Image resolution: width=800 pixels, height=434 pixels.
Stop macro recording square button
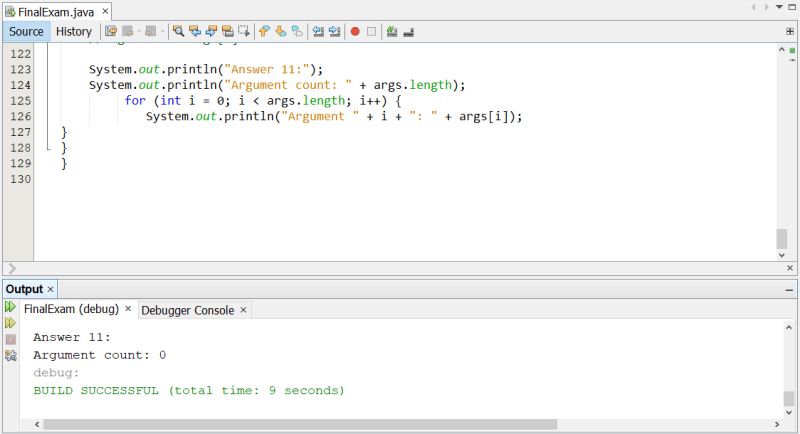[x=371, y=32]
